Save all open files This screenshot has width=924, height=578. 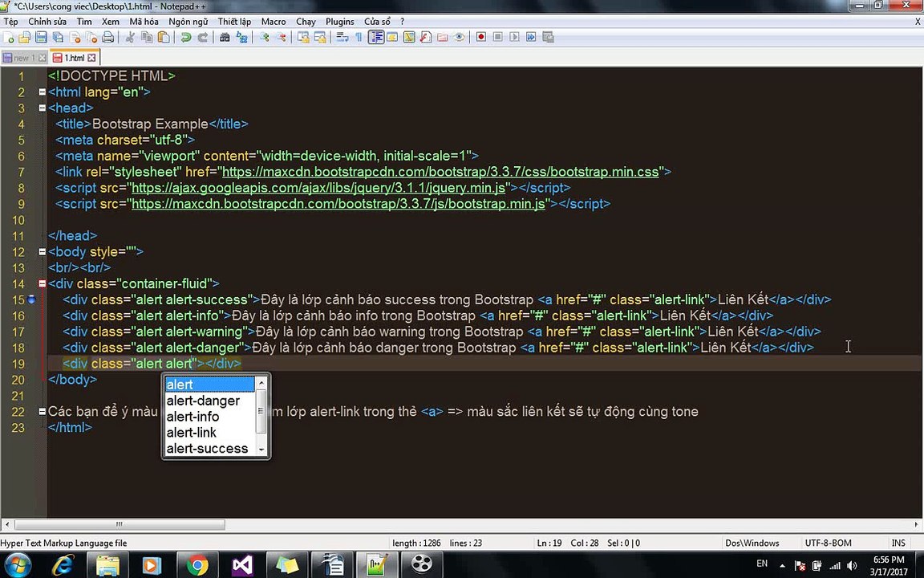coord(58,37)
